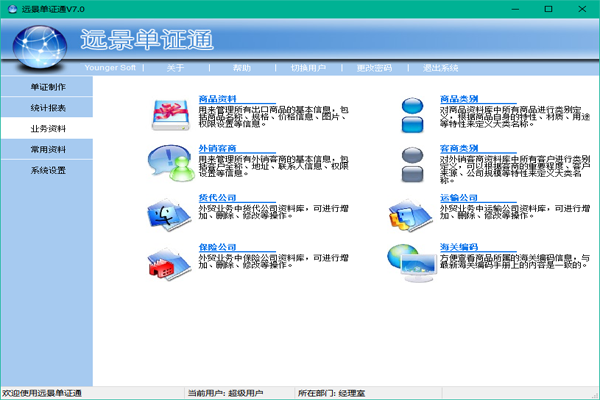
Task: Click 切换用户 to switch user
Action: click(x=308, y=68)
